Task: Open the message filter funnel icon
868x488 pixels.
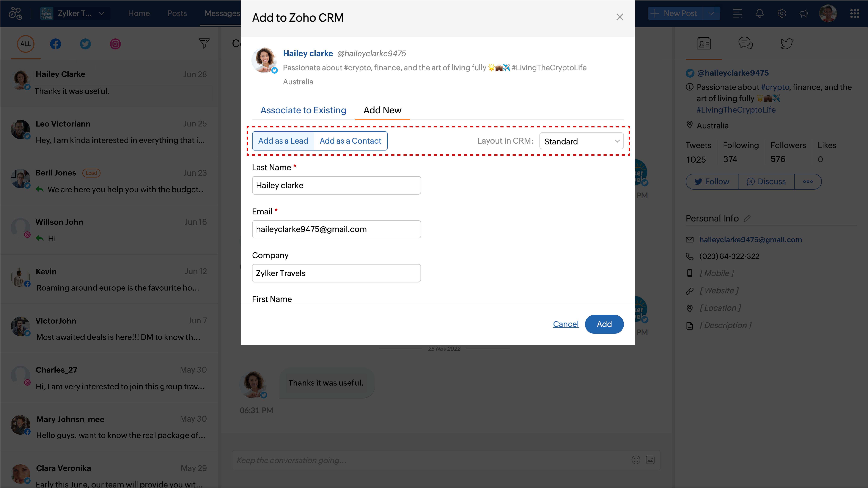Action: point(204,43)
